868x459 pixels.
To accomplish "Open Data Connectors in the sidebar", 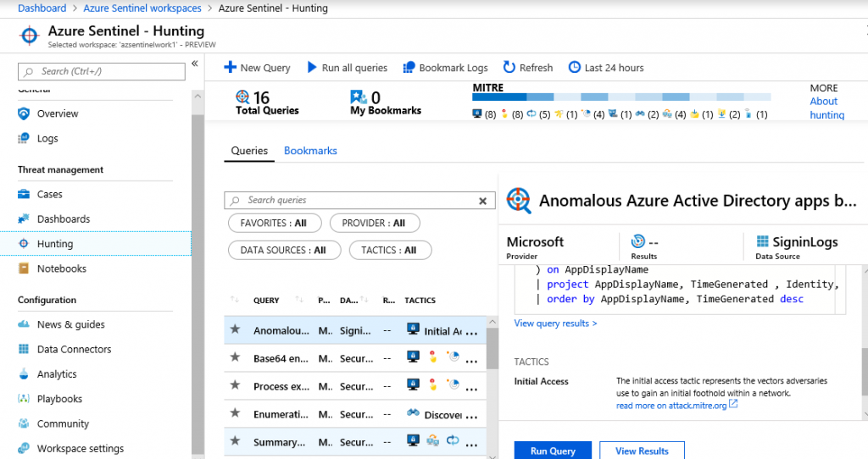I will (x=74, y=349).
